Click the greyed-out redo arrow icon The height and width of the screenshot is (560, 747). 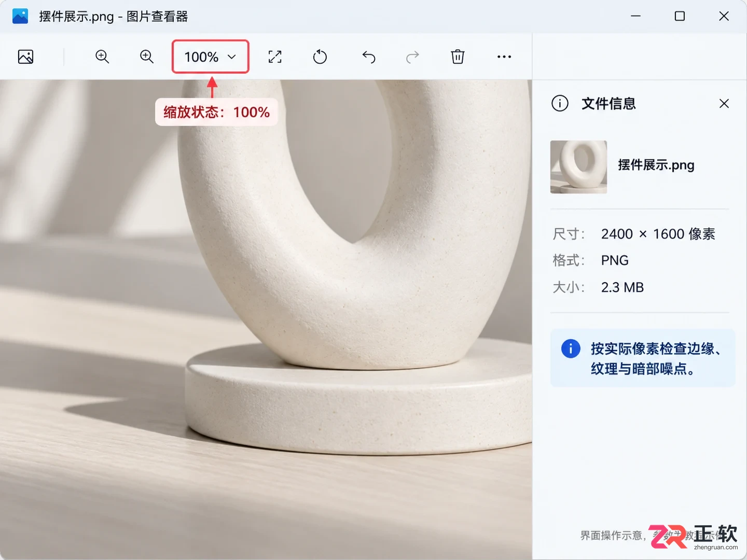point(412,57)
